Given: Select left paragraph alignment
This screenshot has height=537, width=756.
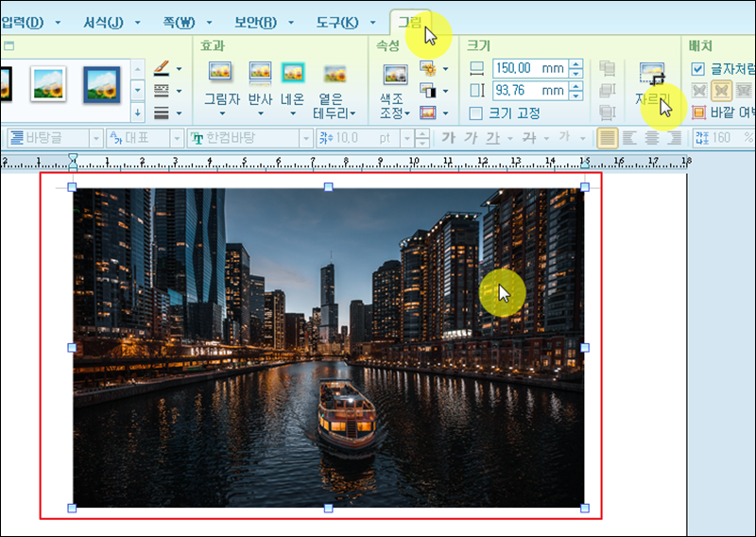Looking at the screenshot, I should coord(629,138).
